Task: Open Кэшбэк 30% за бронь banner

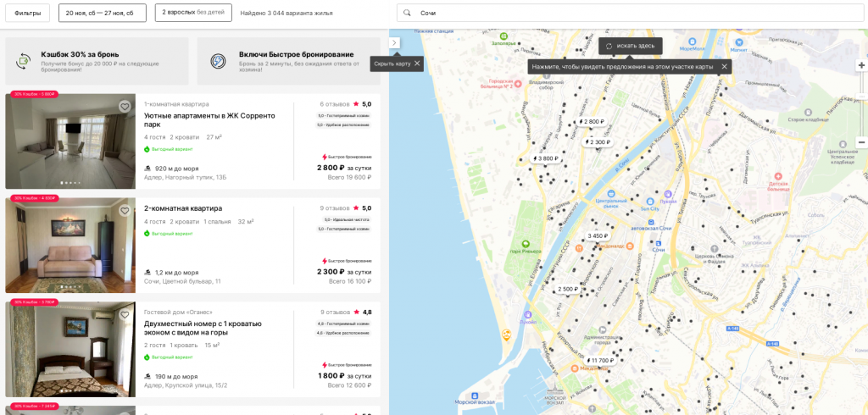Action: [x=97, y=61]
